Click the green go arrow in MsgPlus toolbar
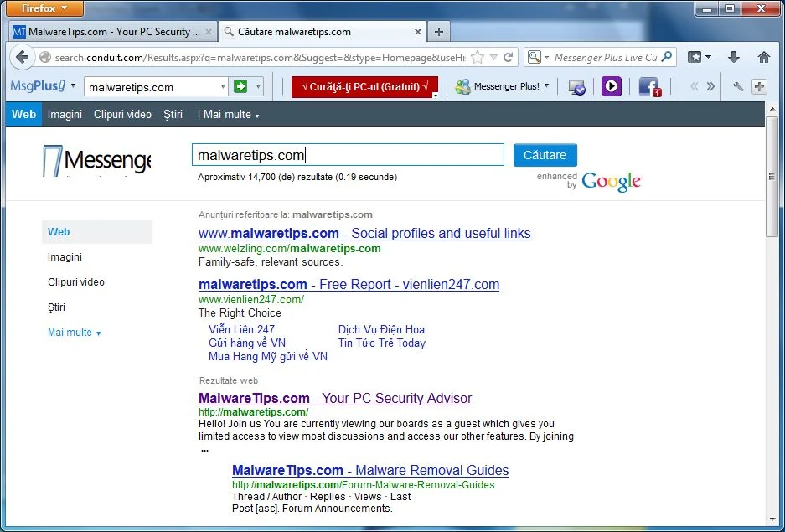Image resolution: width=785 pixels, height=532 pixels. (240, 86)
